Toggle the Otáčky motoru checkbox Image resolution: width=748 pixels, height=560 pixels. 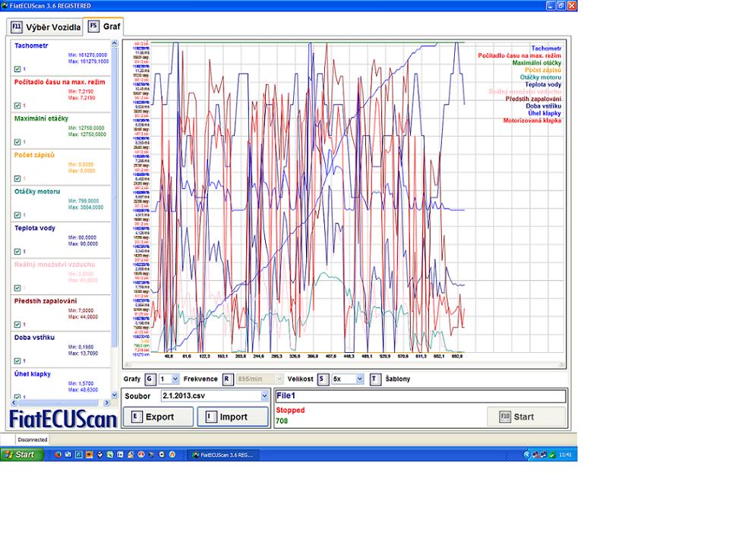tap(17, 215)
